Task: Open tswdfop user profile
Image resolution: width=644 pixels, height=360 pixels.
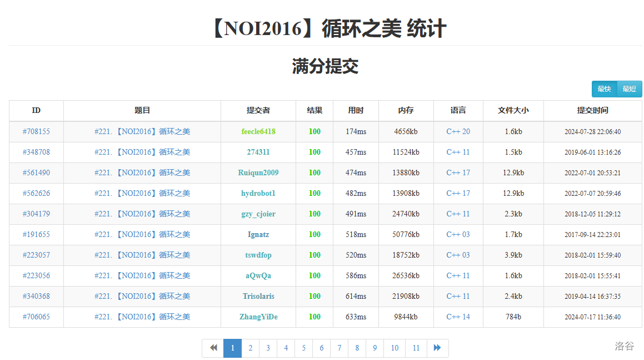Action: (258, 255)
